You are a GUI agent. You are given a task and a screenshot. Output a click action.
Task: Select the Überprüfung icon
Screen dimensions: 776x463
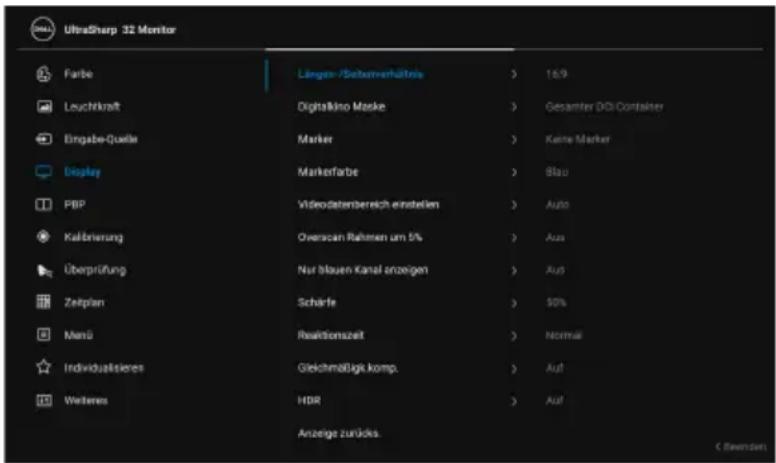44,271
